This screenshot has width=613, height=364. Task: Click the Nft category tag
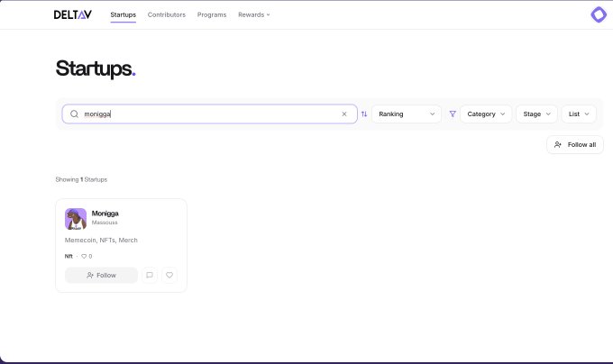pos(69,256)
